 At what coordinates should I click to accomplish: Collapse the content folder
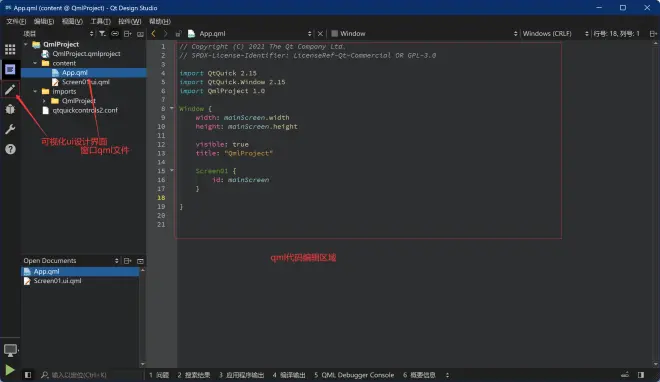(35, 63)
